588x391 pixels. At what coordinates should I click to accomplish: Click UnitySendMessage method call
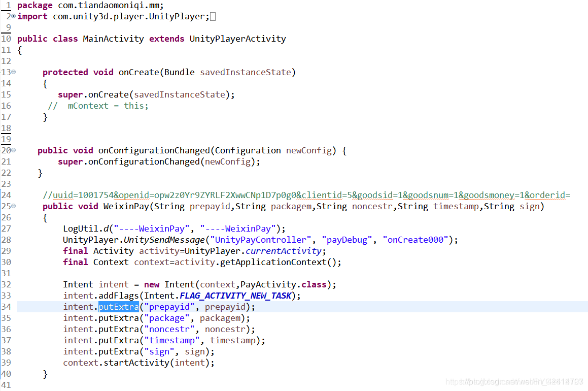[164, 240]
